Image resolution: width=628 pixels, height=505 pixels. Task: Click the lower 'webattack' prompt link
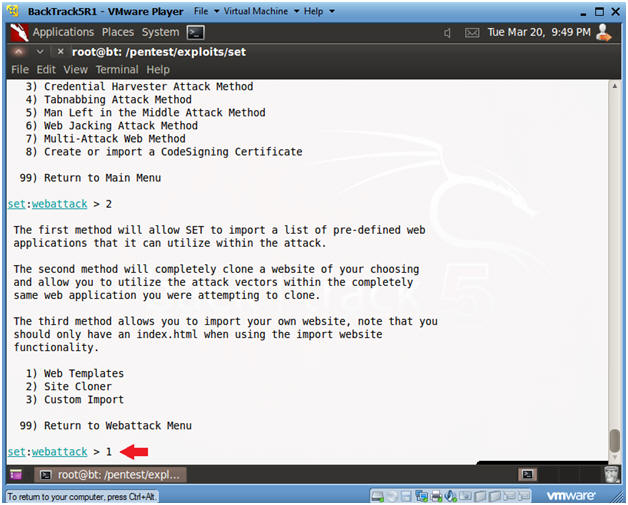tap(60, 452)
